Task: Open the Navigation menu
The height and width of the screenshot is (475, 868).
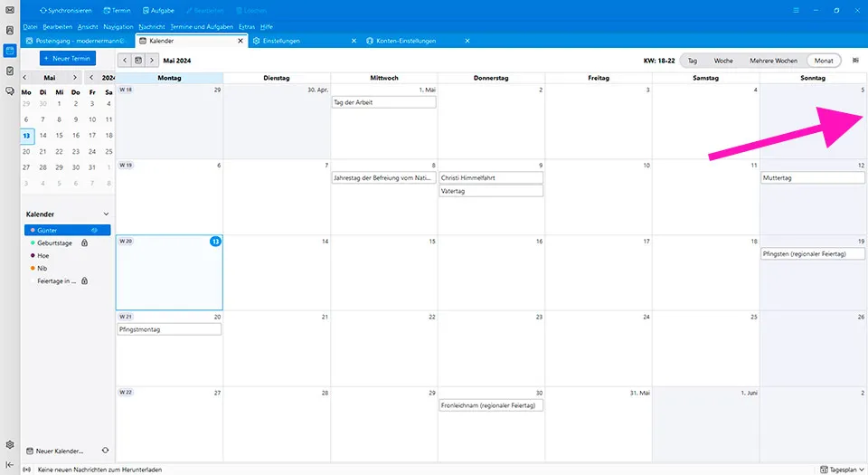Action: click(x=118, y=26)
